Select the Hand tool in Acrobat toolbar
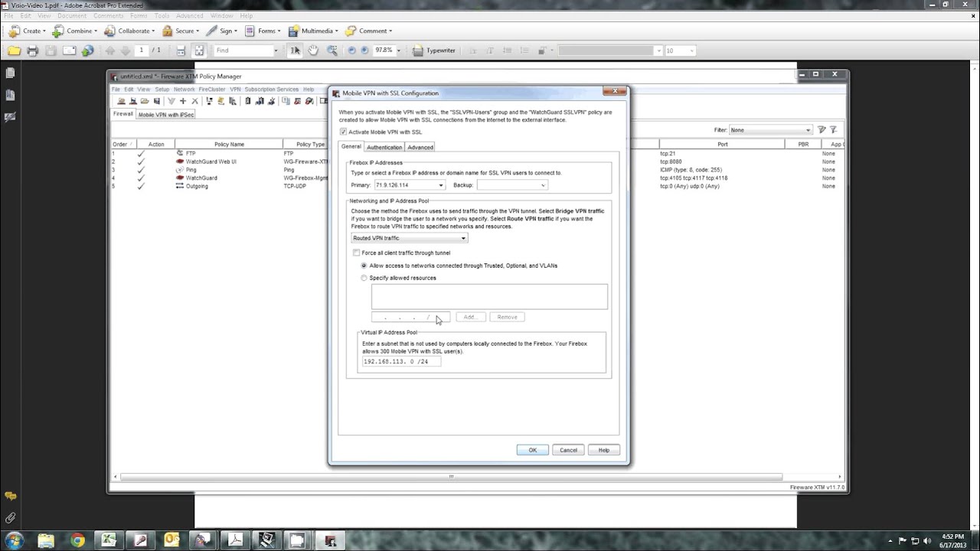Viewport: 980px width, 551px height. [313, 51]
